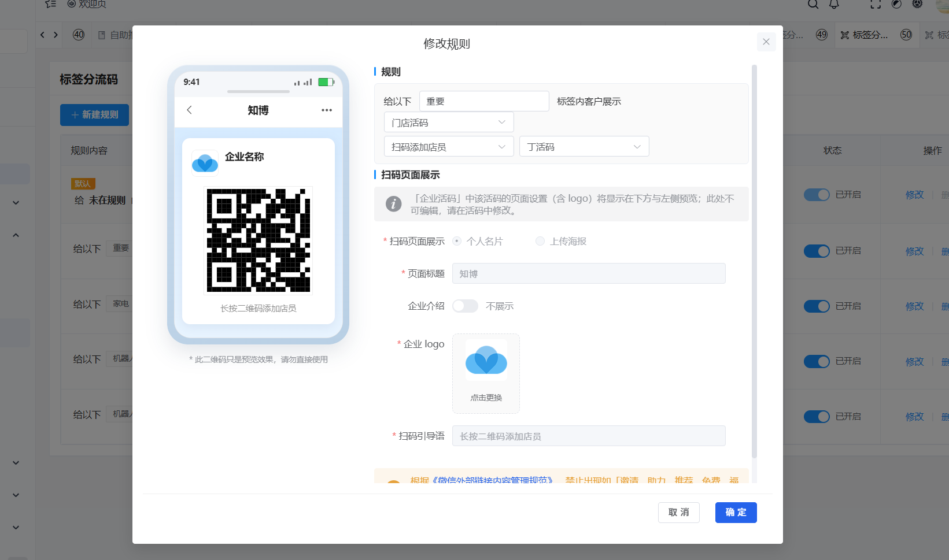Open the 丁活码 dropdown
This screenshot has height=560, width=949.
click(584, 147)
